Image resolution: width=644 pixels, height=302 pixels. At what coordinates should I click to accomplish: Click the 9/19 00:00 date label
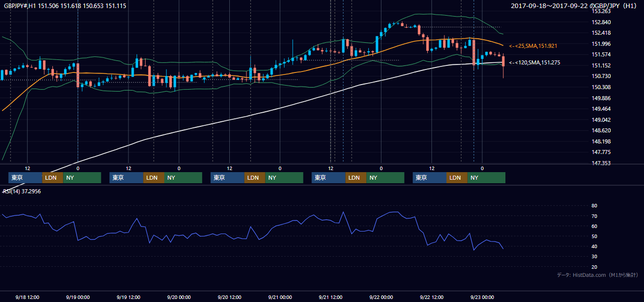click(78, 297)
